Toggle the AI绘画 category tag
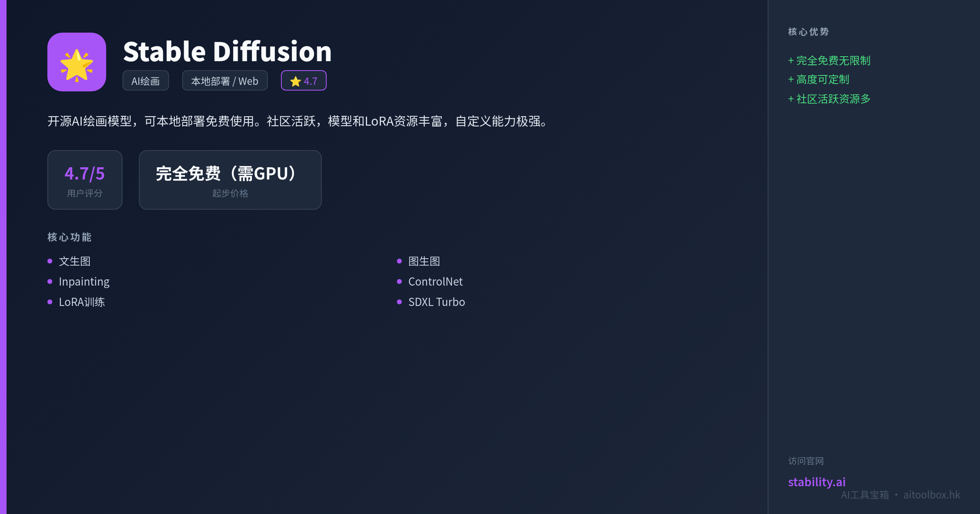Screen dimensions: 980x514 (145, 80)
